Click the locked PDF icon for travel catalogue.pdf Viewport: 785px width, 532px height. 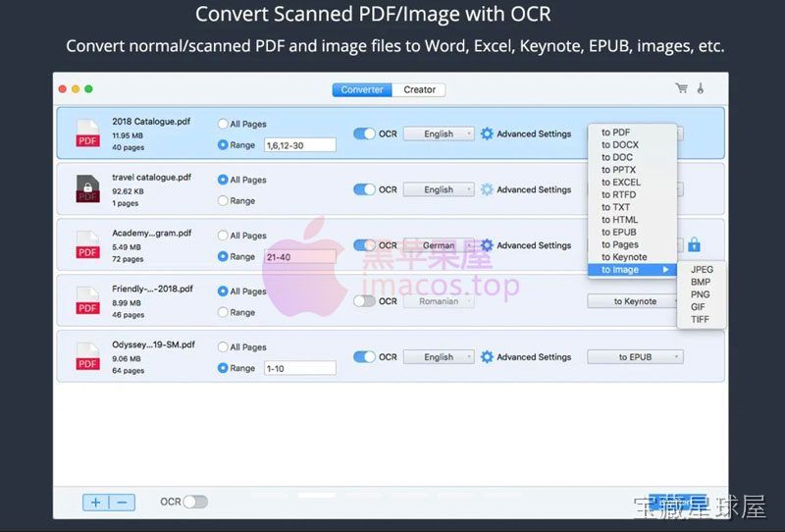pyautogui.click(x=87, y=189)
